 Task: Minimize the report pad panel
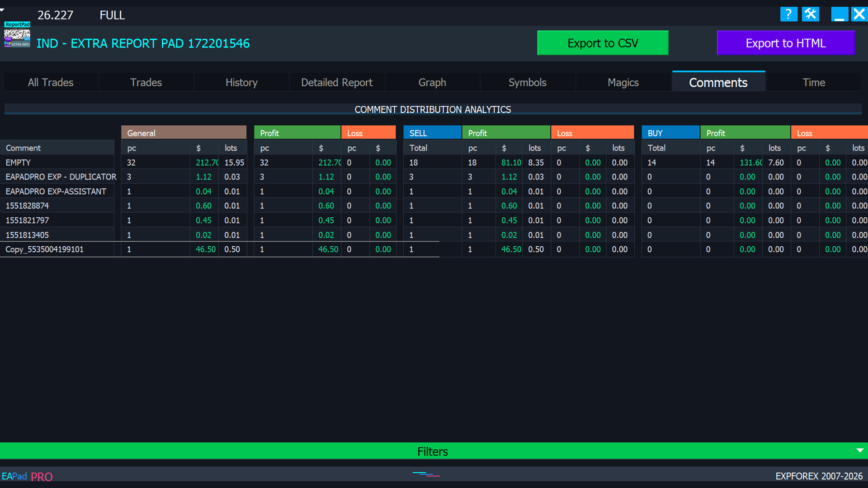pyautogui.click(x=840, y=14)
